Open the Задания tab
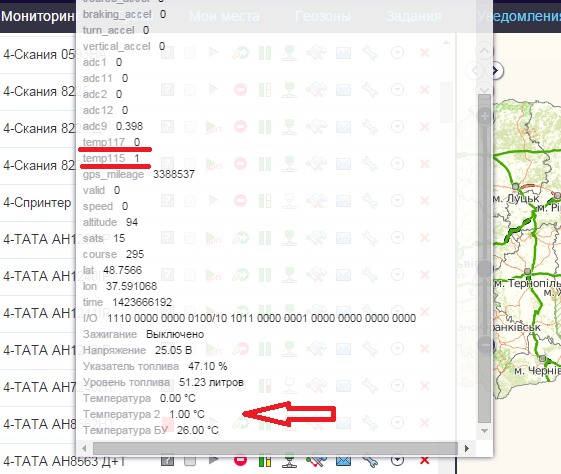 point(413,16)
